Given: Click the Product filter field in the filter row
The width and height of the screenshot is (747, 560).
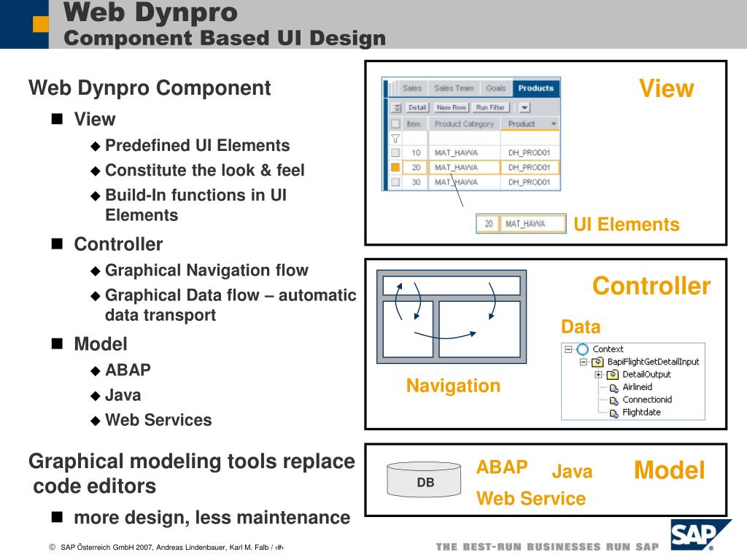Looking at the screenshot, I should [530, 139].
